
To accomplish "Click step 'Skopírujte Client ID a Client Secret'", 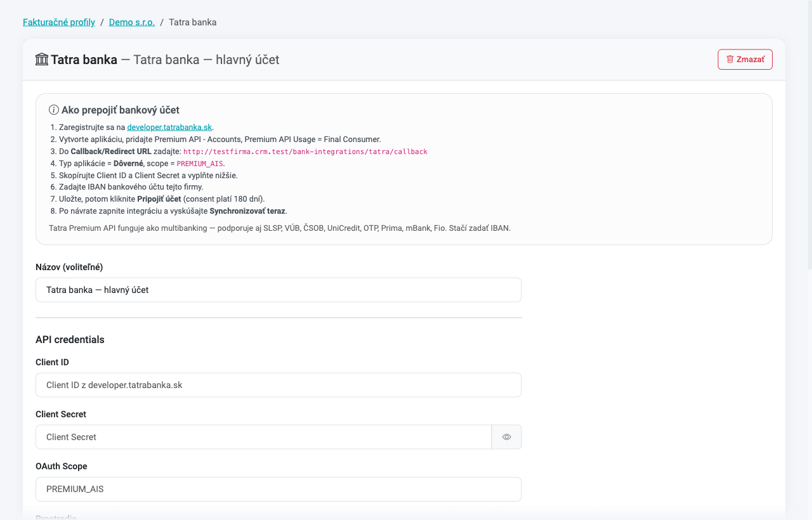I will pyautogui.click(x=148, y=175).
